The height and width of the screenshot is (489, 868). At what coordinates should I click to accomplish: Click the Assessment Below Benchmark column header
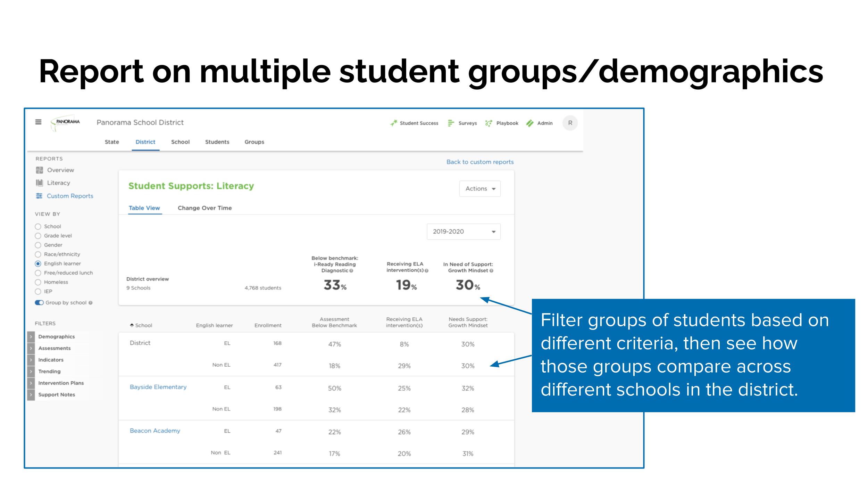334,322
